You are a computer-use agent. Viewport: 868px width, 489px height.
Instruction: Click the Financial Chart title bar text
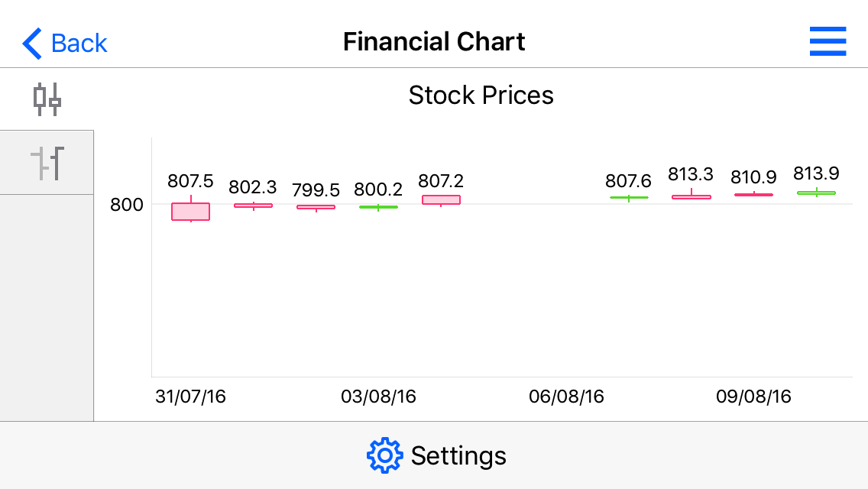433,41
